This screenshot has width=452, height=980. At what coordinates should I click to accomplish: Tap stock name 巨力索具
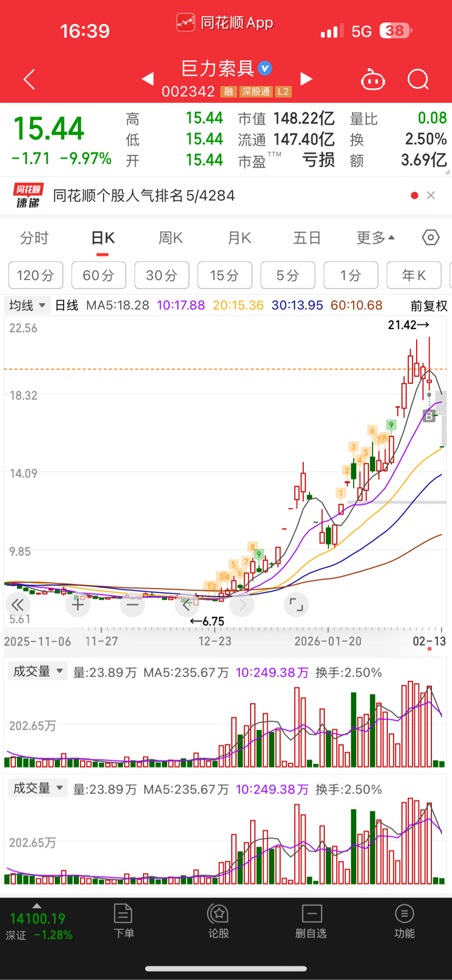[x=218, y=68]
